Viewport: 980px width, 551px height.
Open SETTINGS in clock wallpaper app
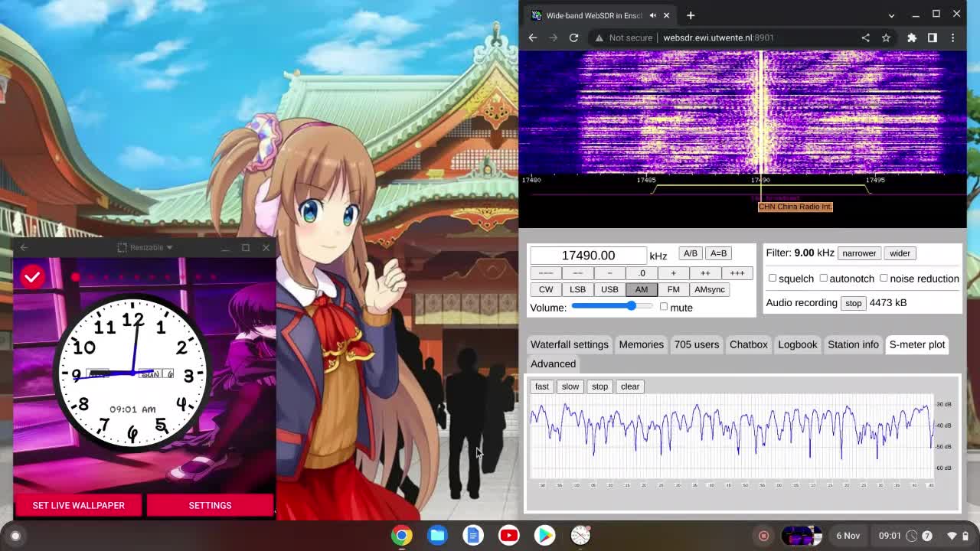tap(210, 505)
